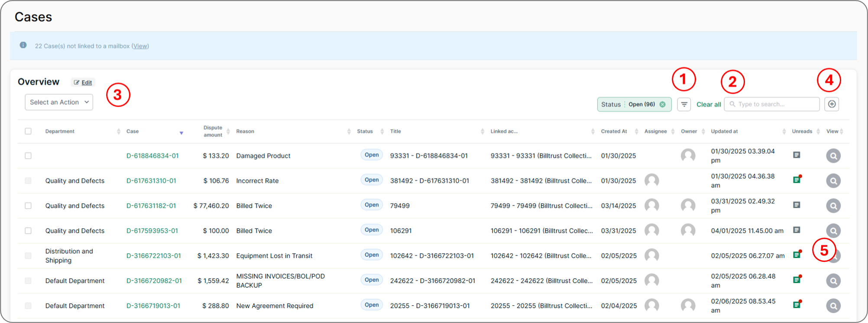Click the New Agreement Required reason

click(275, 306)
